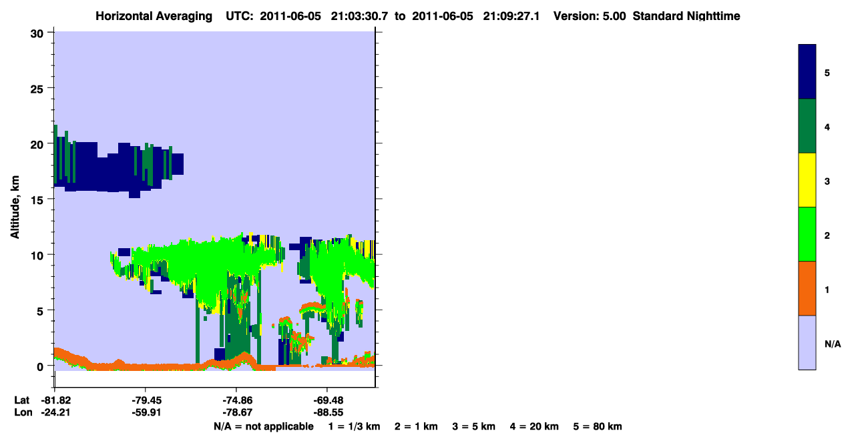
Task: Click the latitude value '-81.82'
Action: (x=56, y=400)
